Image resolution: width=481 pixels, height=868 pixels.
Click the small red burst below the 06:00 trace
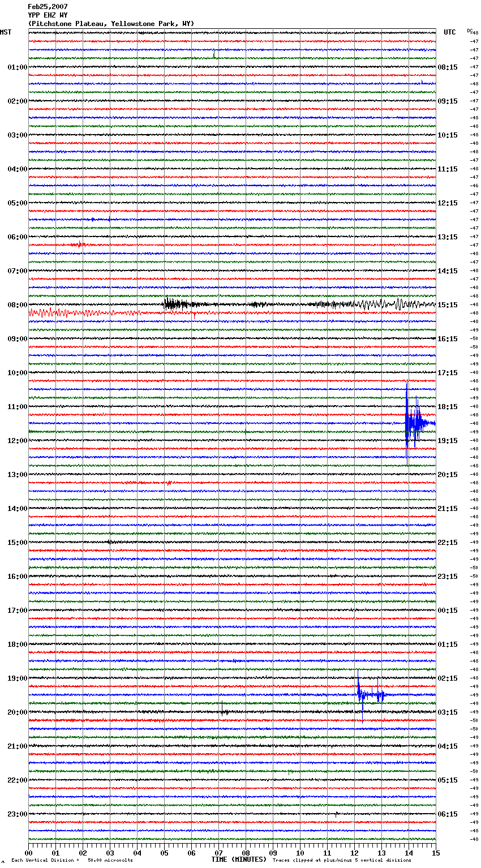tap(79, 244)
